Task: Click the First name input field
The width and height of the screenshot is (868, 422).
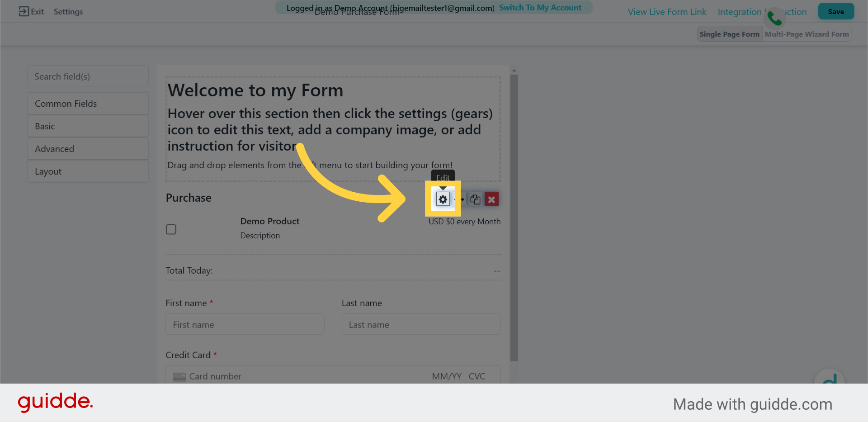Action: coord(245,324)
